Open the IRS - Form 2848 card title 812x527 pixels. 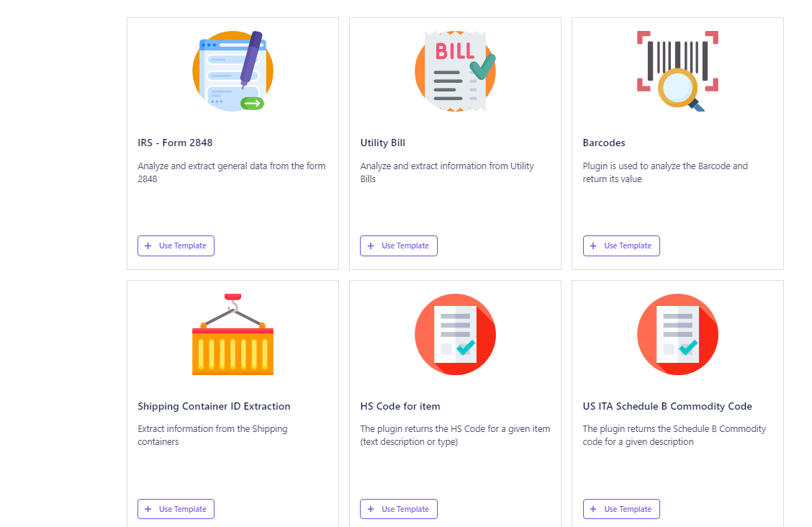175,143
